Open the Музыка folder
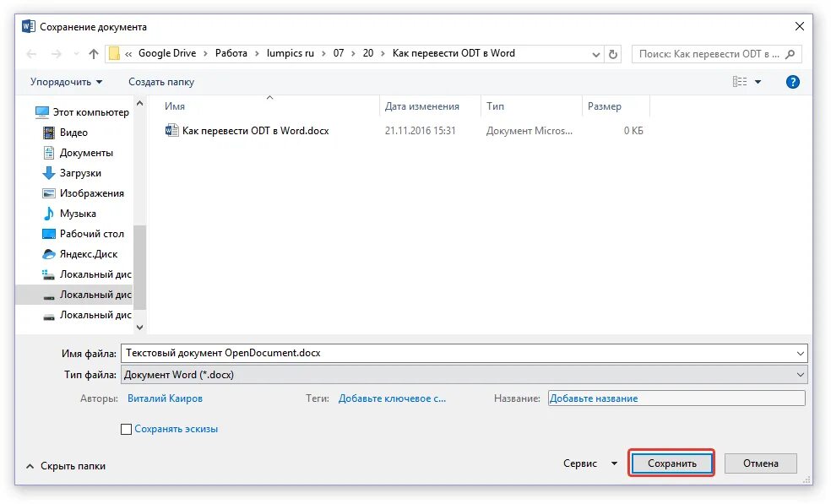Screen dimensions: 831x504 click(69, 214)
